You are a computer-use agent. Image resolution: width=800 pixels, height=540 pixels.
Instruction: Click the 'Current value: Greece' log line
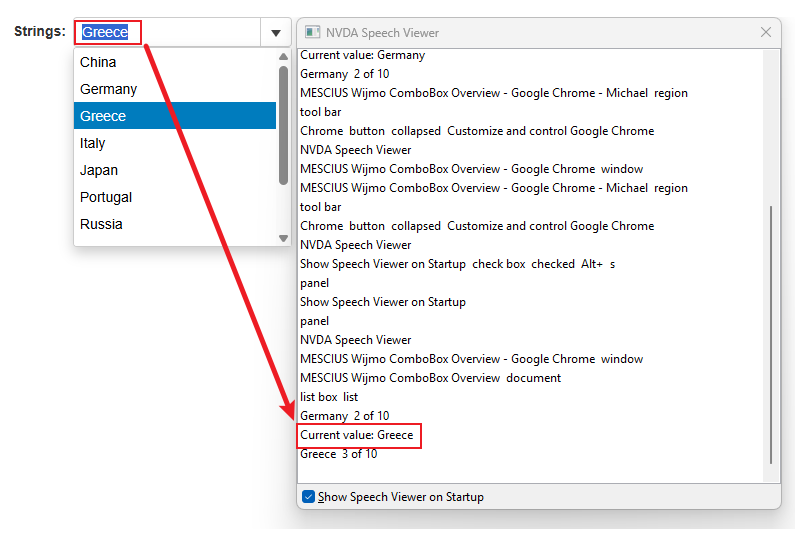[x=357, y=435]
